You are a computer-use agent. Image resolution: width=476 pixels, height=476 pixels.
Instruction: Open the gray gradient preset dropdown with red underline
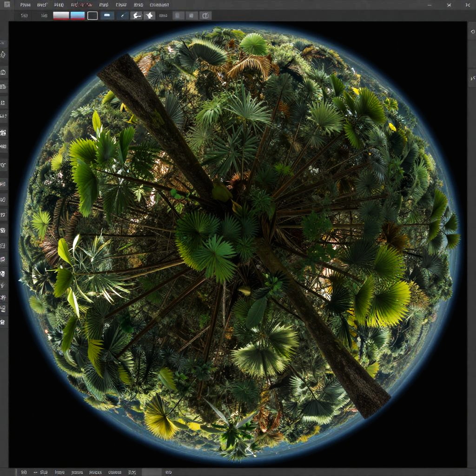click(61, 15)
